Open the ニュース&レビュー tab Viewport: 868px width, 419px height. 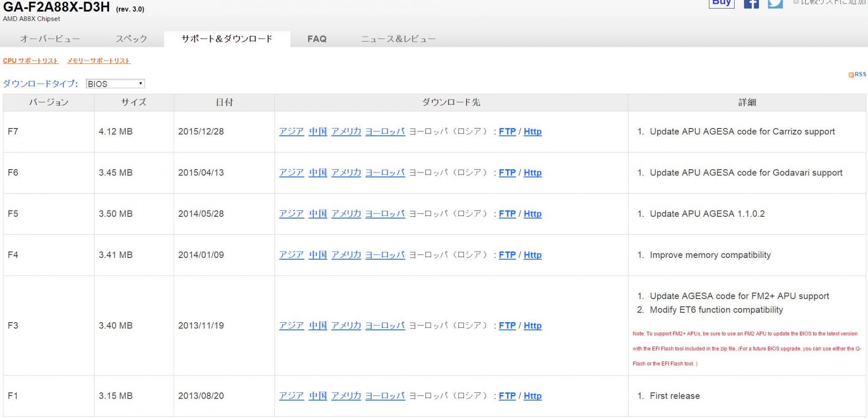point(398,39)
